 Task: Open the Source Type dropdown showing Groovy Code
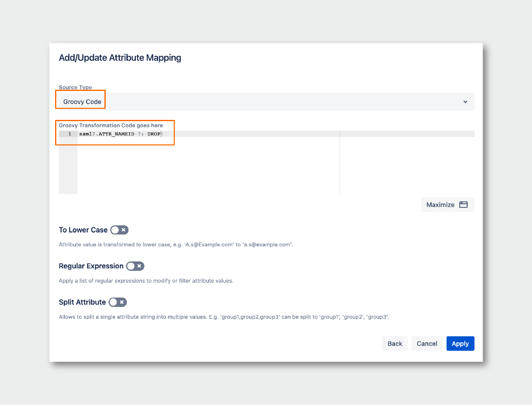coord(266,102)
